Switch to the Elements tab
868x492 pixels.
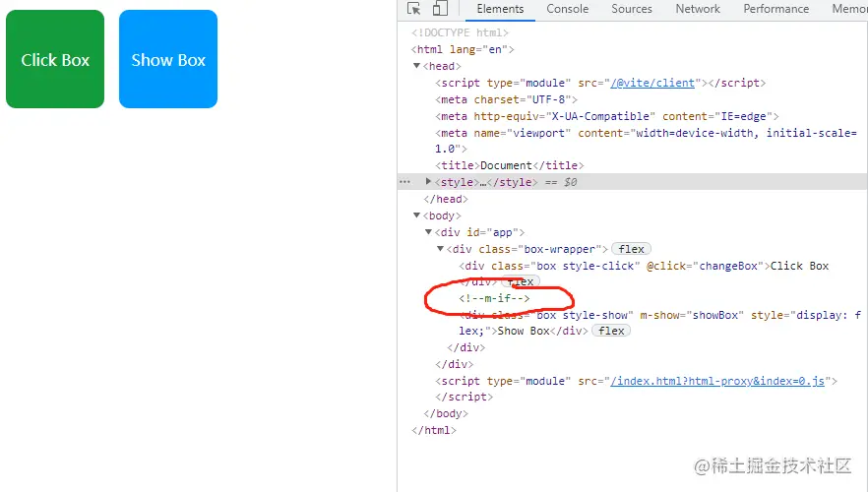click(500, 9)
